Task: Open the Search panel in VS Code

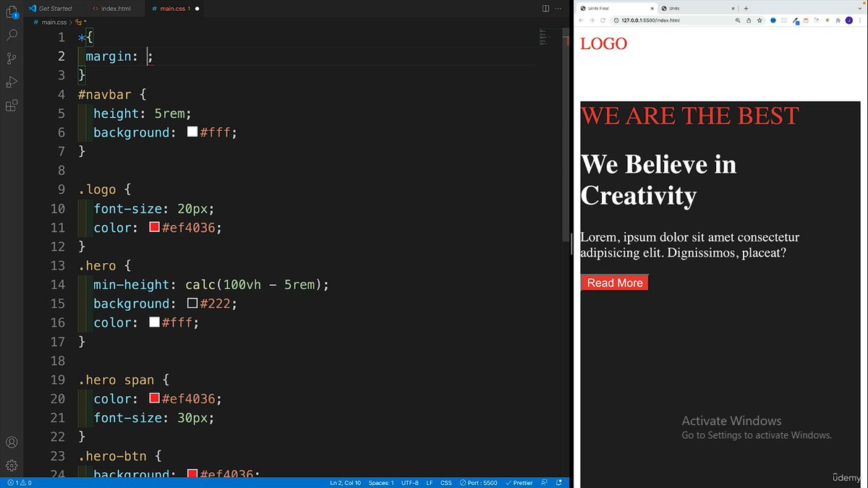Action: [12, 35]
